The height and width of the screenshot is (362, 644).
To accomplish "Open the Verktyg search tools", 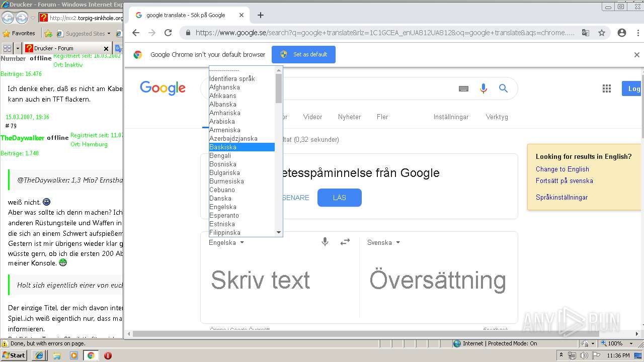I will click(x=497, y=117).
